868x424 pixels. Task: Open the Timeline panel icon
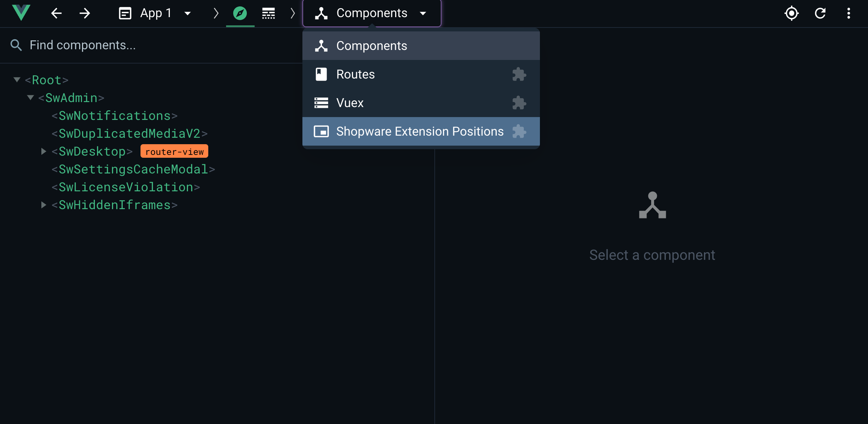268,13
